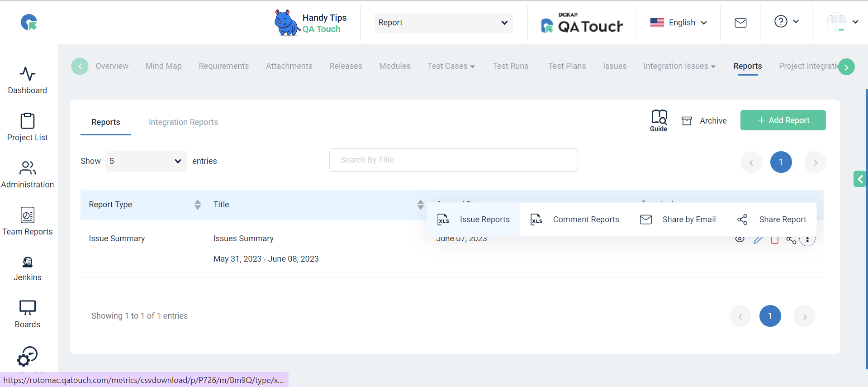Open the Report project selector dropdown
The width and height of the screenshot is (868, 387).
point(443,23)
